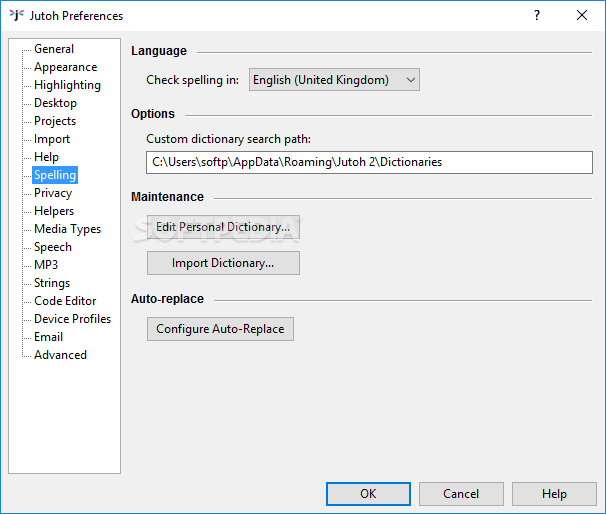Click the question mark help button in title bar
This screenshot has width=606, height=514.
click(x=537, y=15)
